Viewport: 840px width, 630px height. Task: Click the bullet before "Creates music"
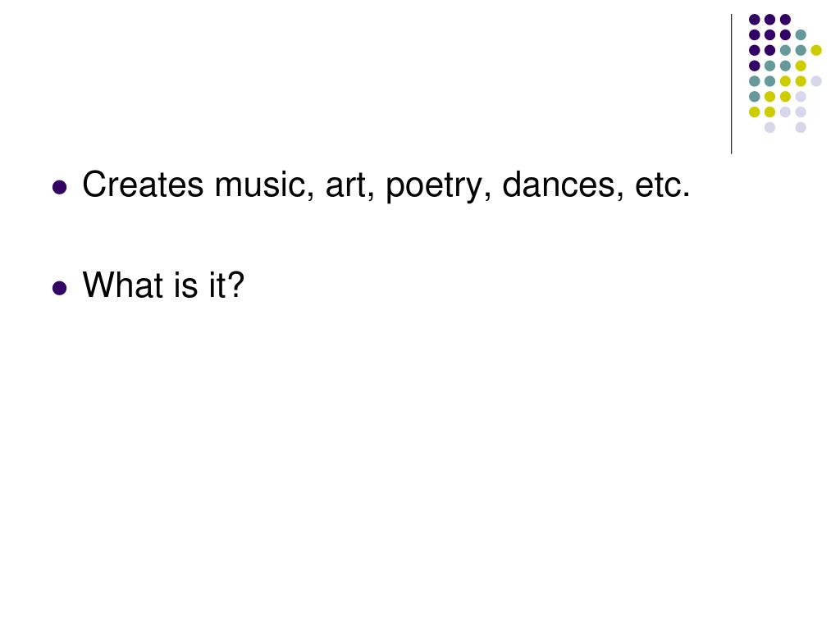(59, 187)
